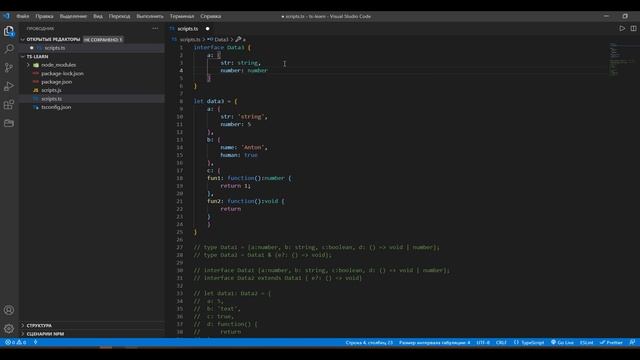
Task: Run the file with the play icon
Action: click(x=622, y=29)
